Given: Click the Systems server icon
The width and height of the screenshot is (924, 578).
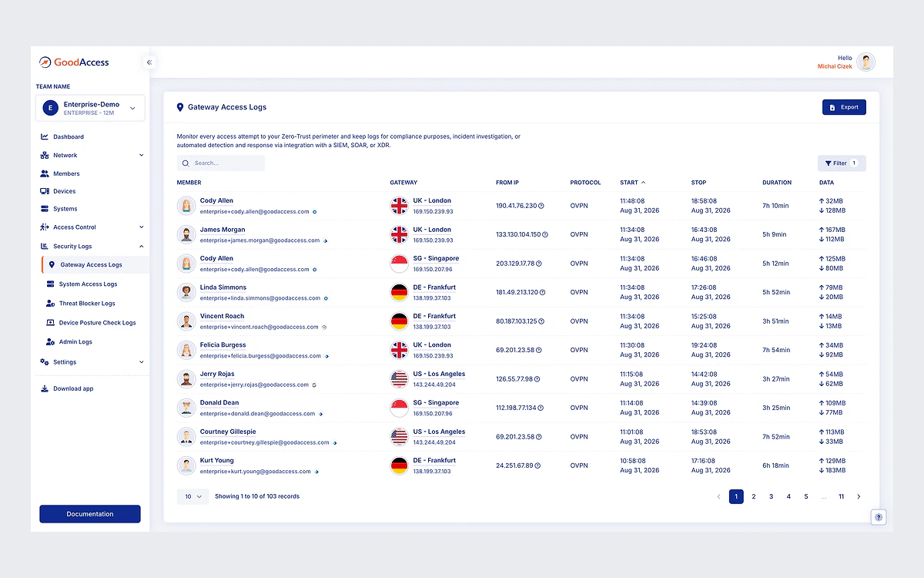Looking at the screenshot, I should point(45,209).
